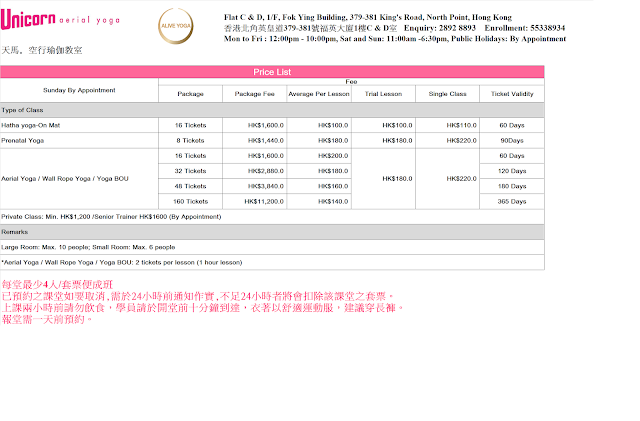This screenshot has height=421, width=640.
Task: Click the red note 每堂最少4人/套票便成班
Action: click(x=57, y=285)
